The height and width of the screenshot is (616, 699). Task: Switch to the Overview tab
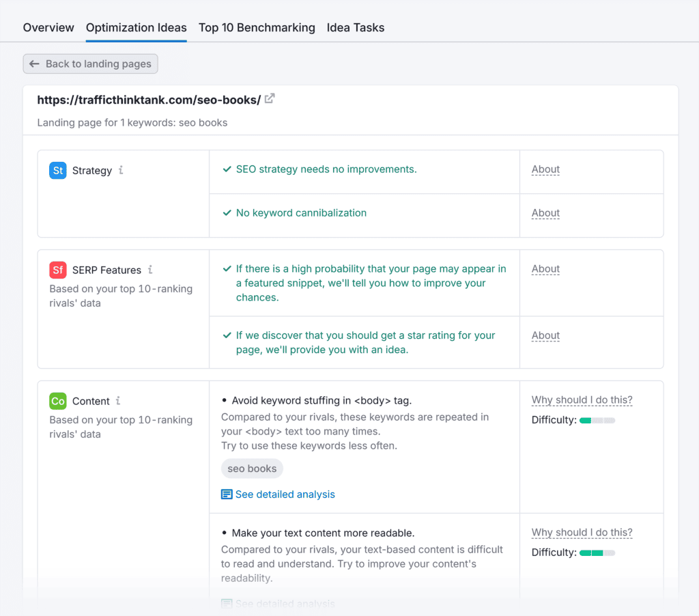click(x=48, y=28)
